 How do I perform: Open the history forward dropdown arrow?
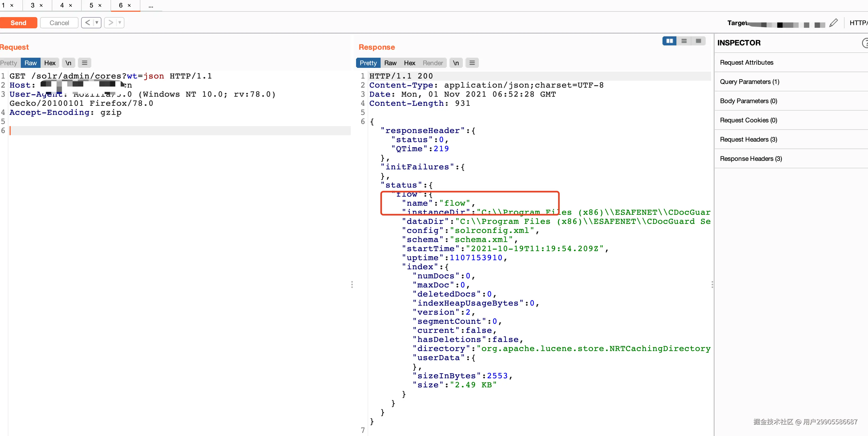coord(120,23)
